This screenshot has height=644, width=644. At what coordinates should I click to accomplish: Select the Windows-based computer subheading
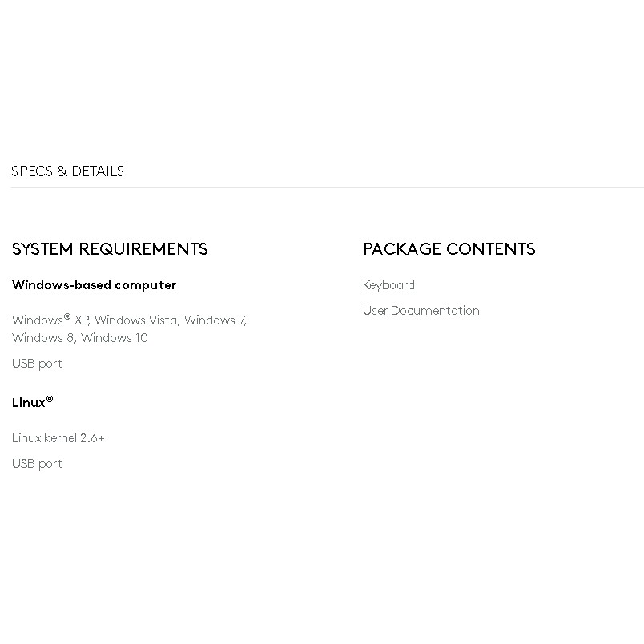click(x=94, y=284)
